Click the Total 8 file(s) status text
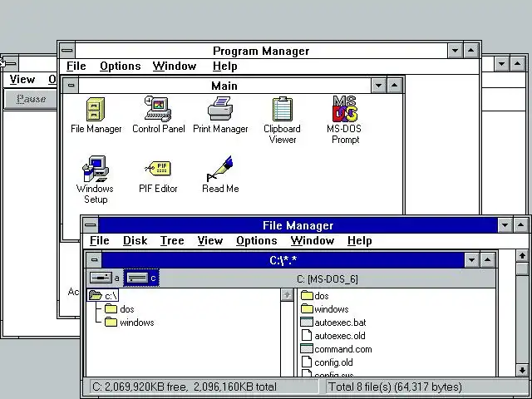Viewport: 532px width, 399px height. pyautogui.click(x=396, y=387)
